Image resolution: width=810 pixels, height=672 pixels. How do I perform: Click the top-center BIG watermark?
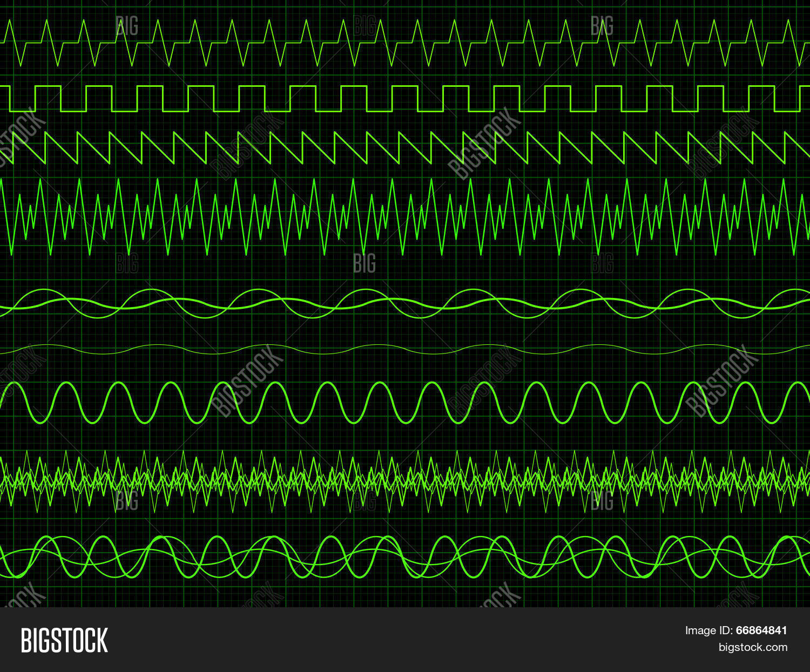(x=364, y=26)
